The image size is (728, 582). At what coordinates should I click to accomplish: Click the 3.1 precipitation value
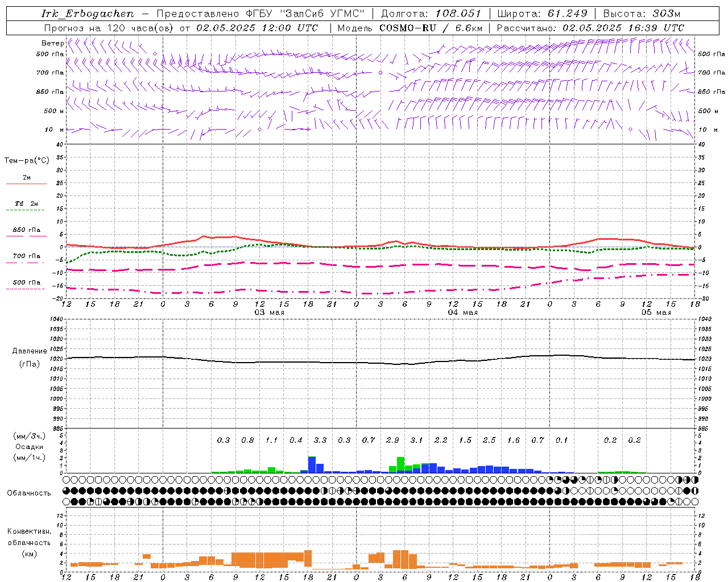point(417,440)
